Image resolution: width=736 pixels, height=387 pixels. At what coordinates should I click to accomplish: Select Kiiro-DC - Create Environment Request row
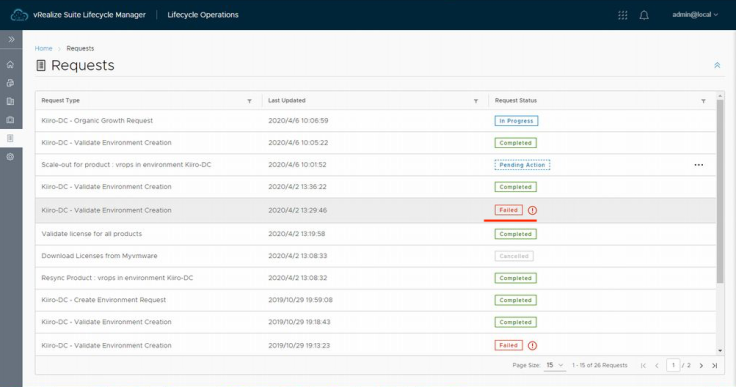tap(376, 300)
